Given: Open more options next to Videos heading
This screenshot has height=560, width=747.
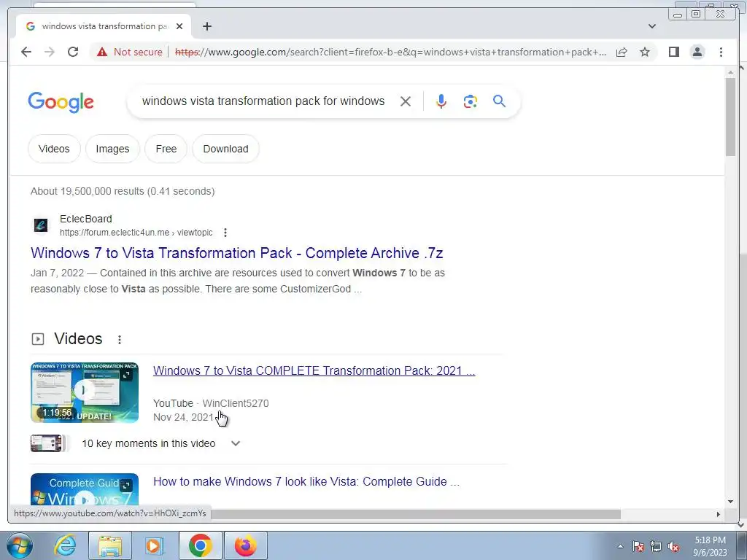Looking at the screenshot, I should [120, 340].
